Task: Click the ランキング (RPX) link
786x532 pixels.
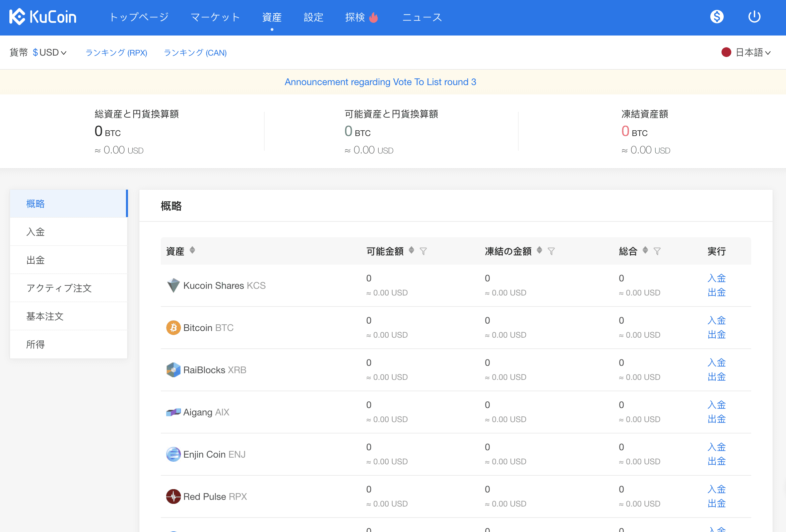Action: click(116, 53)
